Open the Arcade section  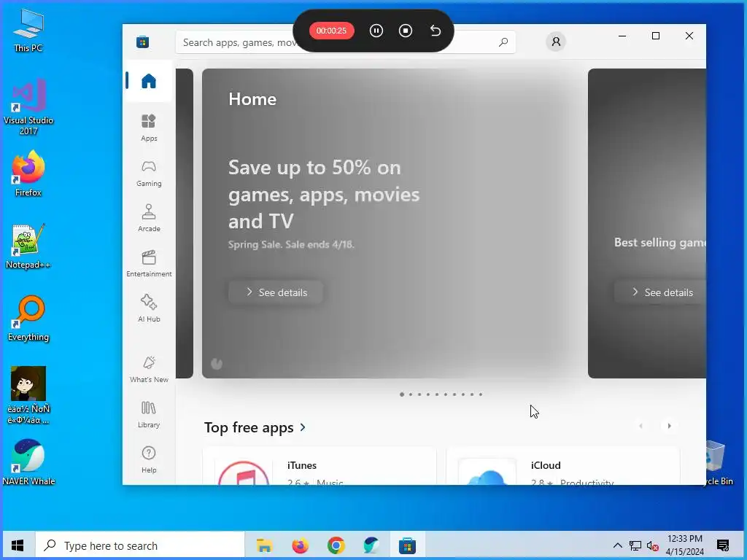(x=149, y=218)
